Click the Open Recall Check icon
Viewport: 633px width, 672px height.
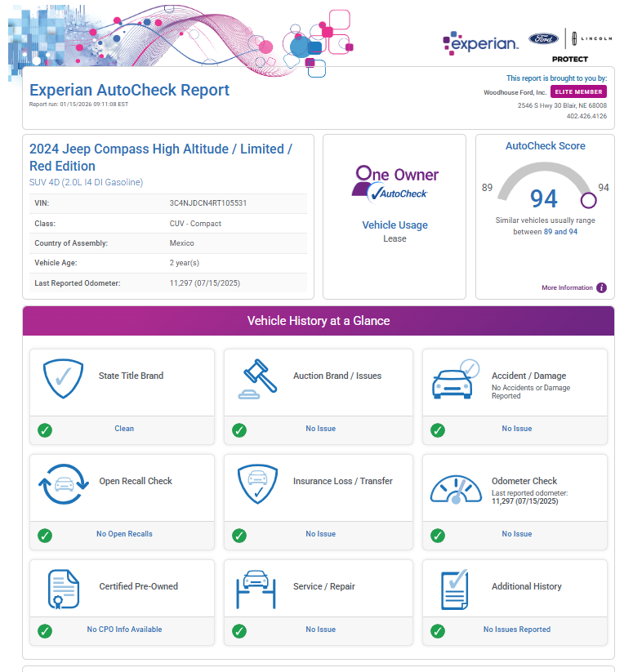[x=63, y=484]
